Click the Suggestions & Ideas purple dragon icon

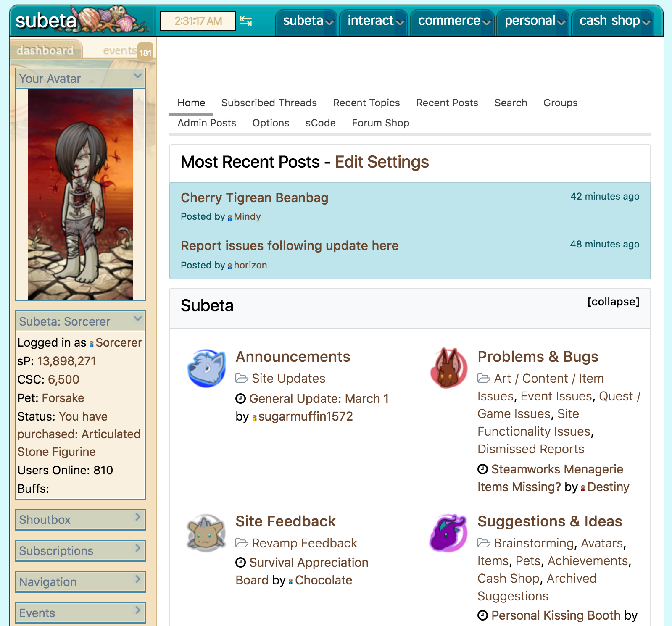pyautogui.click(x=448, y=533)
